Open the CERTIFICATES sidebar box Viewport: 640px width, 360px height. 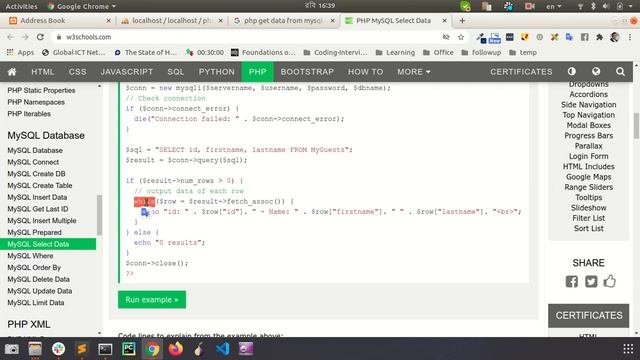pos(589,316)
